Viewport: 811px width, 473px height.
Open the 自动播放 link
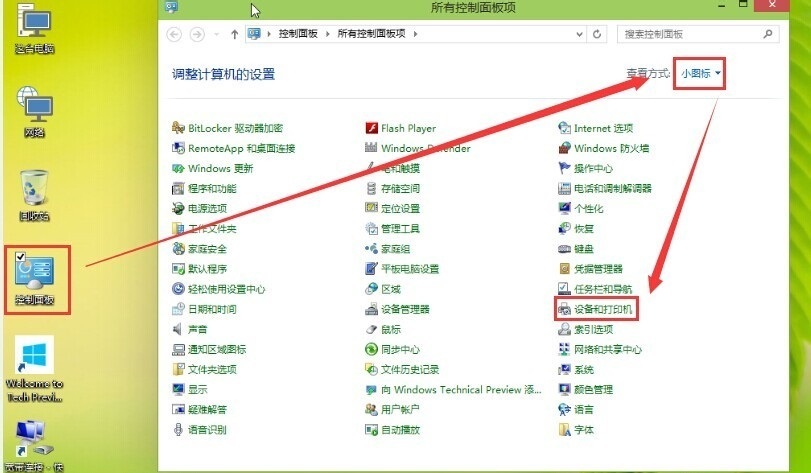click(x=400, y=430)
